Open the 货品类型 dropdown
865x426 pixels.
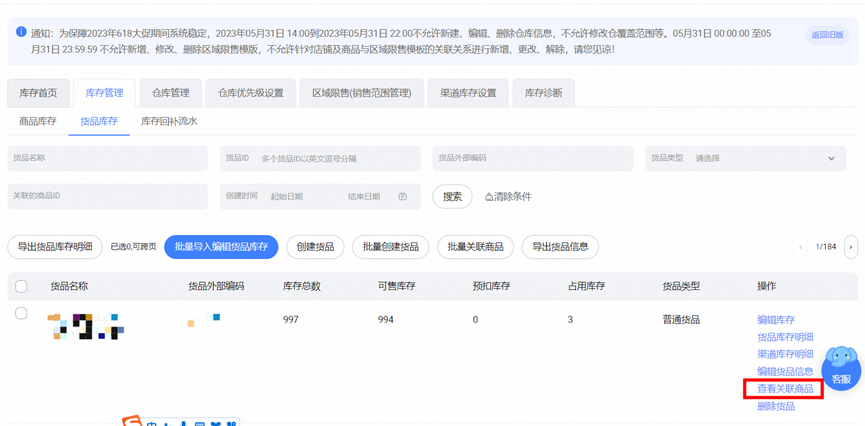[x=745, y=158]
